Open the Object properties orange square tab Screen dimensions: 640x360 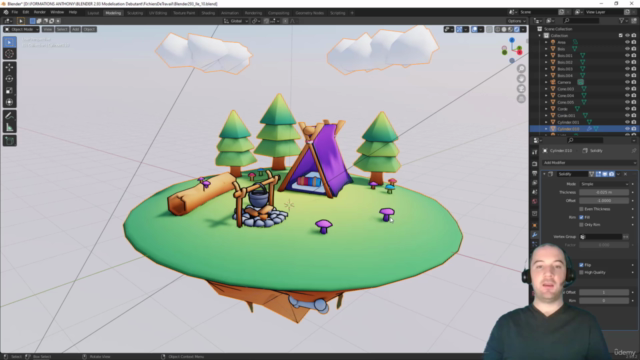pyautogui.click(x=535, y=225)
